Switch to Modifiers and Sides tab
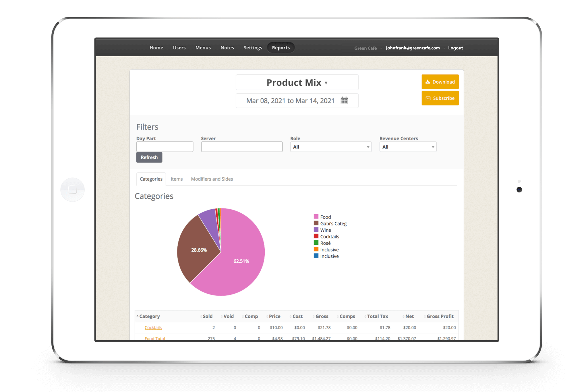The image size is (588, 392). [x=212, y=179]
